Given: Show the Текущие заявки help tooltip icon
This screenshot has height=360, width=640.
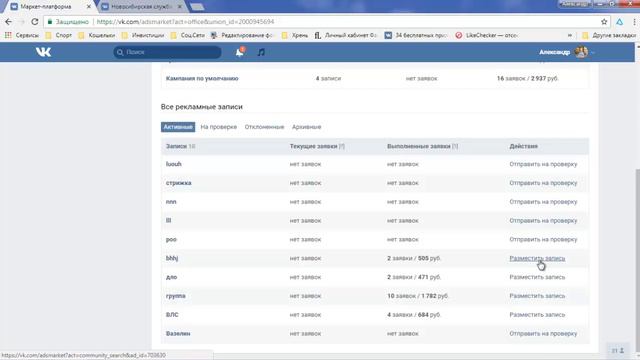Looking at the screenshot, I should (x=342, y=146).
